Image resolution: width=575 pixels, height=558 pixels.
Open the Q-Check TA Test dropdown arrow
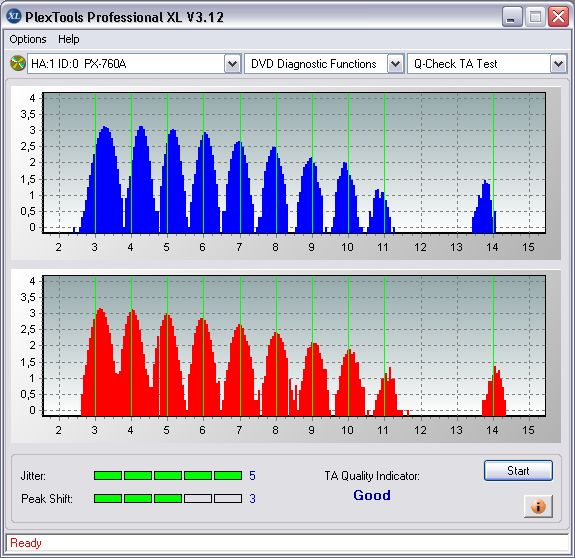pyautogui.click(x=558, y=64)
